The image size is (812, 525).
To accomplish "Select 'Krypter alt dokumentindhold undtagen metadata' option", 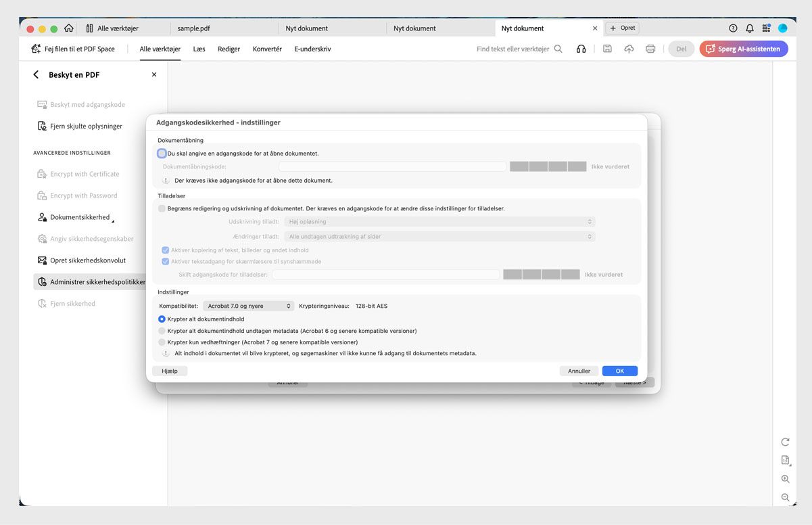I will [x=162, y=331].
